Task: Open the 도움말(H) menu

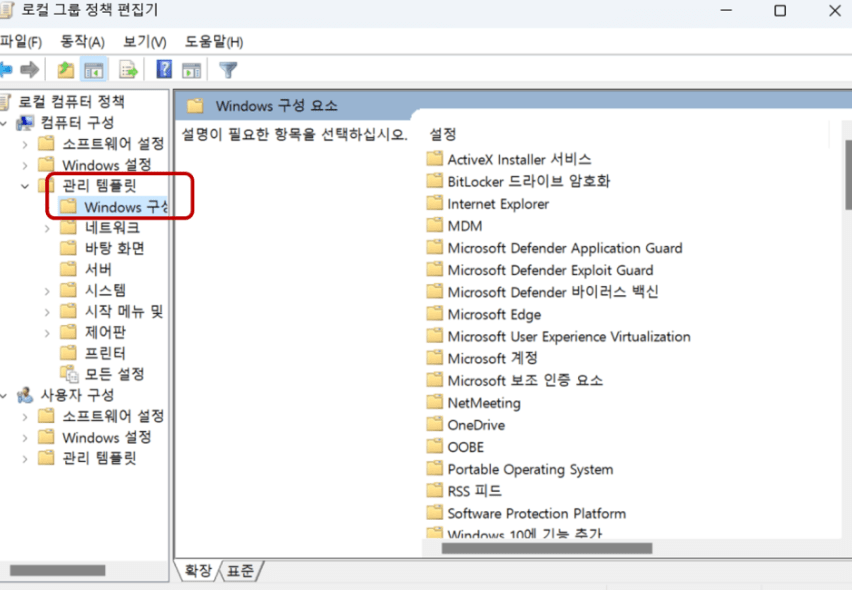Action: click(x=214, y=41)
